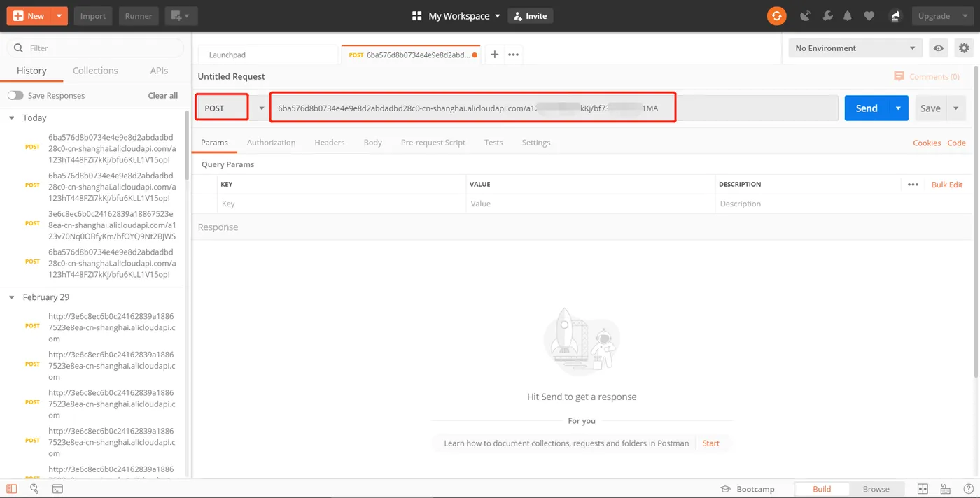Open Find and Replace magnifier in status bar
Viewport: 980px width, 498px height.
click(x=34, y=489)
